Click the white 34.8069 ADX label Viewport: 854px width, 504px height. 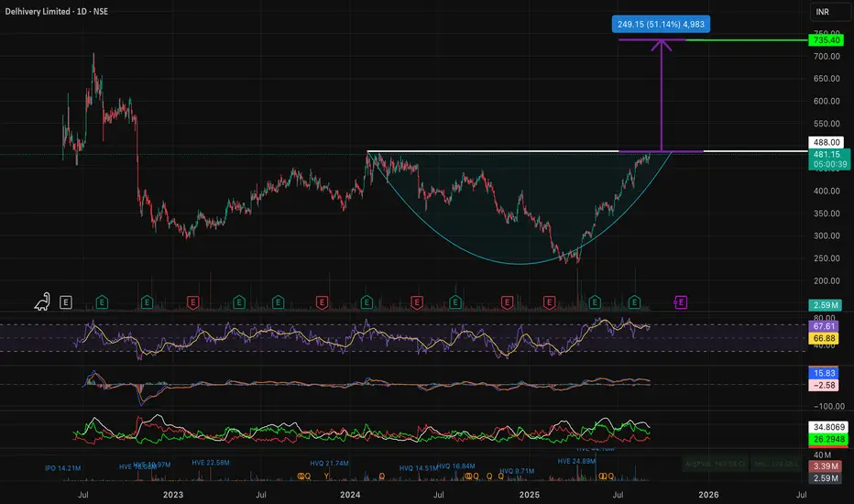pos(828,427)
